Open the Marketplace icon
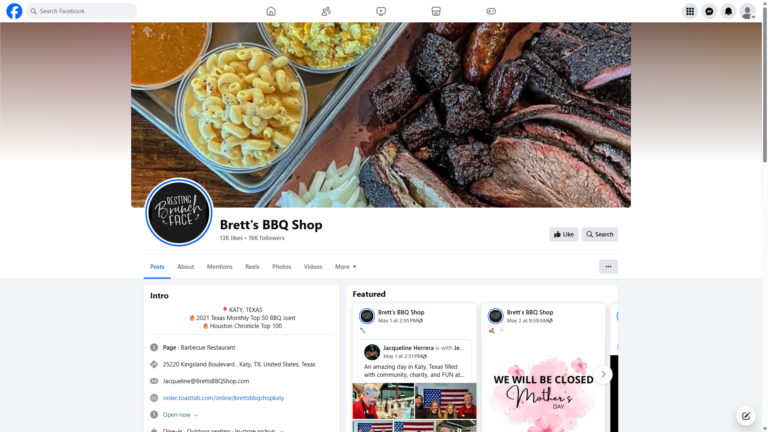This screenshot has height=432, width=768. click(x=436, y=11)
